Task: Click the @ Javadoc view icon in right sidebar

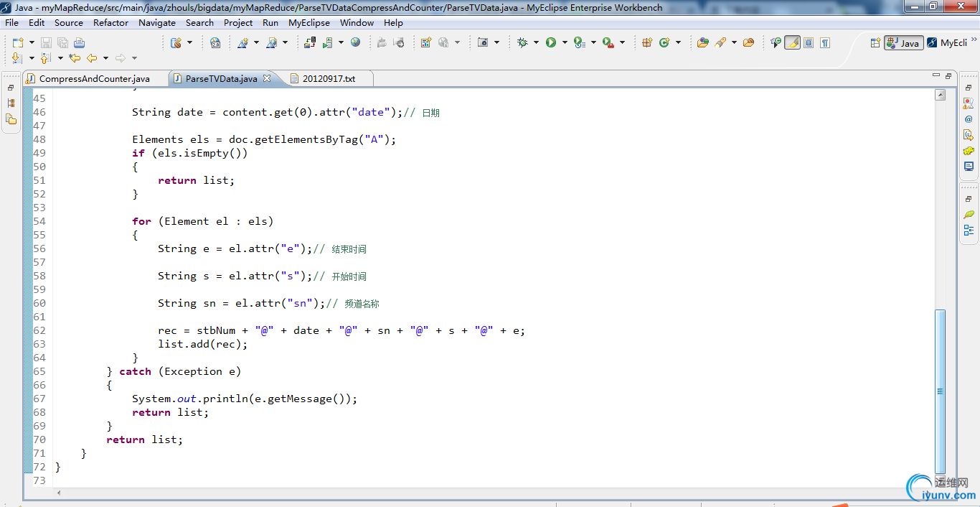Action: pyautogui.click(x=969, y=119)
